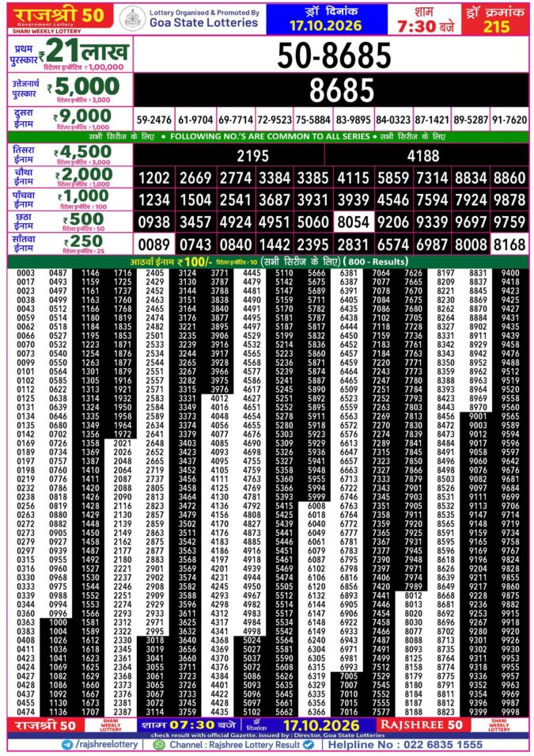Click Helpline No 022 6835 1555
The image size is (534, 756).
[405, 745]
